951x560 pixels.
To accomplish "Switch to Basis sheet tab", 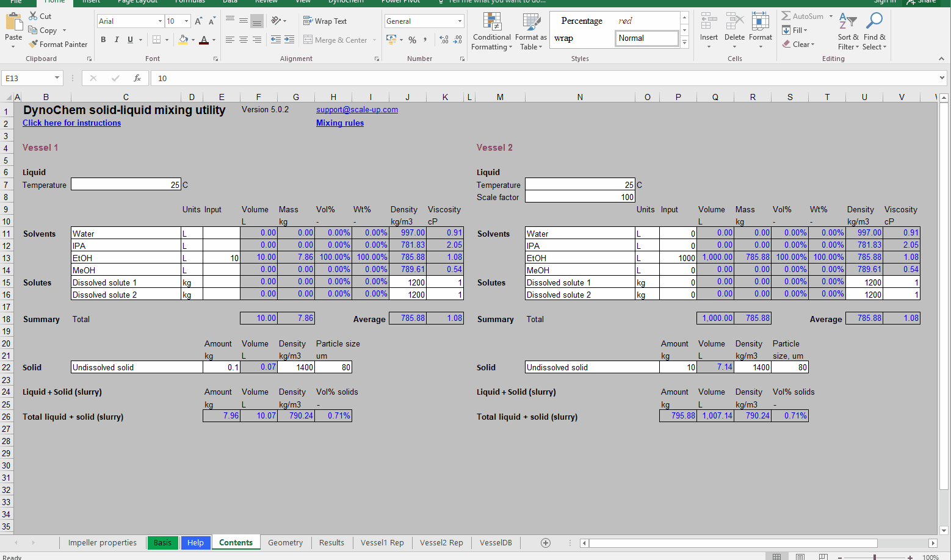I will (x=162, y=542).
